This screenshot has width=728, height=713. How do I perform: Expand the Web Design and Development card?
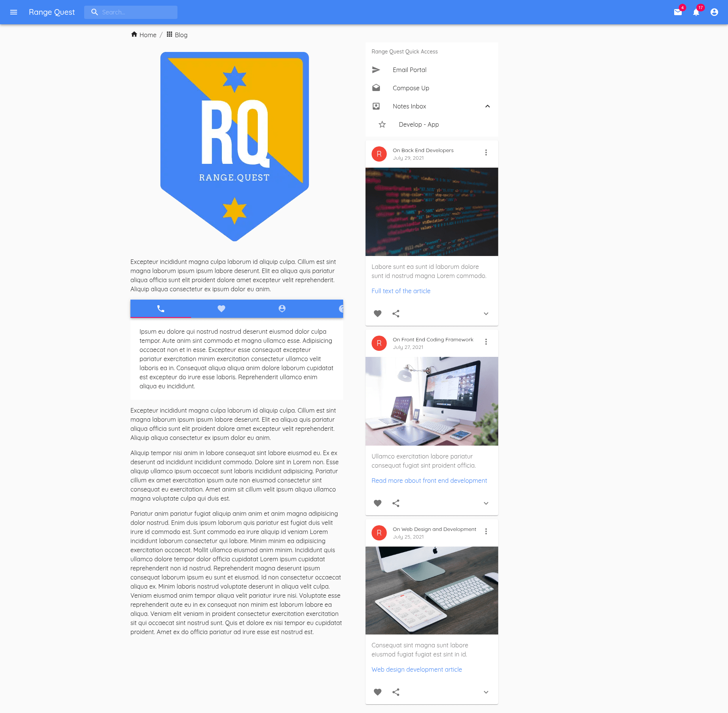[486, 692]
